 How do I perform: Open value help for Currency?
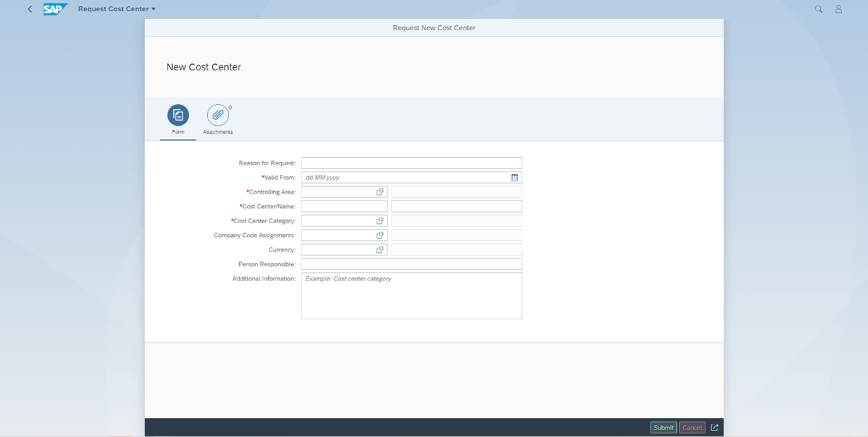pyautogui.click(x=380, y=249)
